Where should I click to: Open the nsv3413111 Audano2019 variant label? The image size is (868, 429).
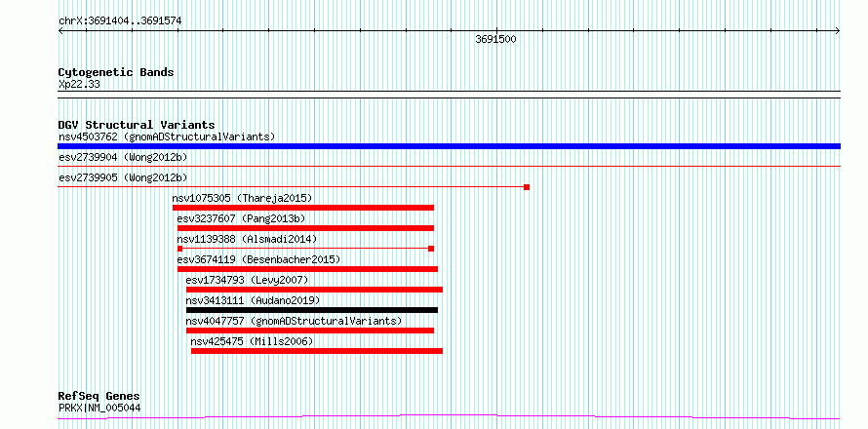pos(253,300)
